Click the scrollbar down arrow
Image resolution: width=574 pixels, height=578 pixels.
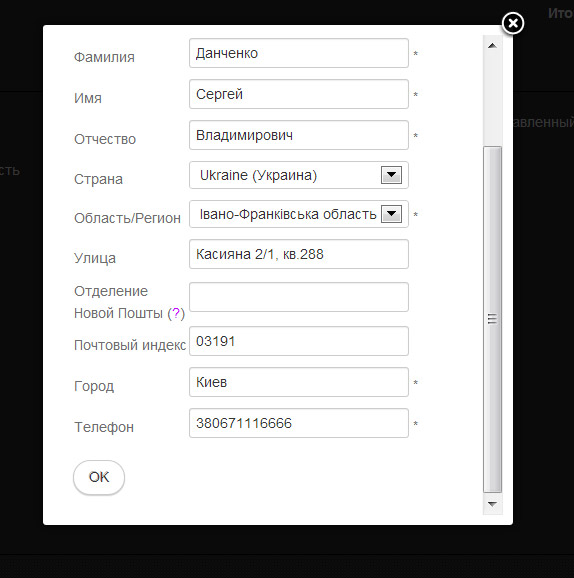click(x=492, y=504)
